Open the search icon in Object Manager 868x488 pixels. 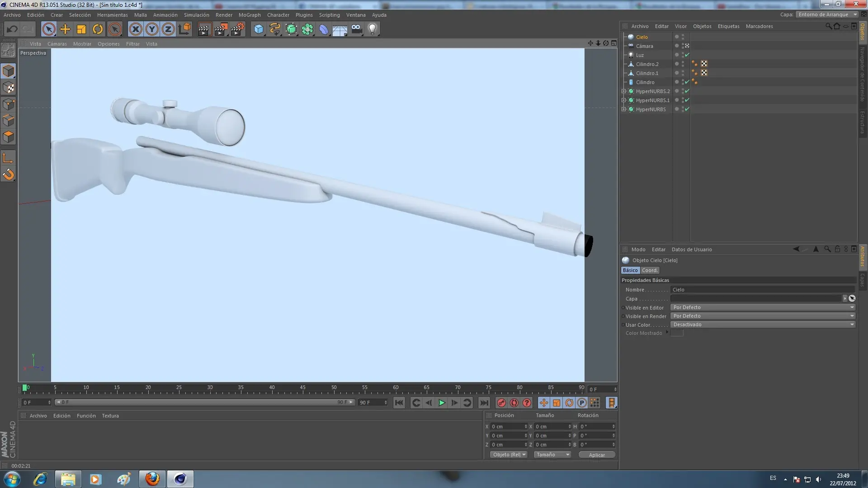click(x=828, y=26)
